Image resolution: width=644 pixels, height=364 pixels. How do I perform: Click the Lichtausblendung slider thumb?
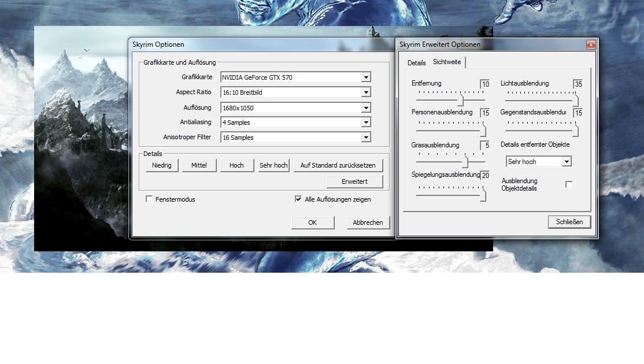point(576,100)
